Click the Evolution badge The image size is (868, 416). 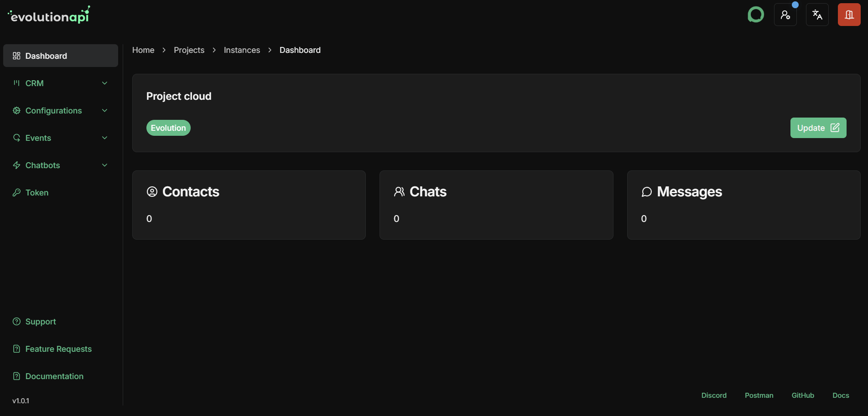168,128
